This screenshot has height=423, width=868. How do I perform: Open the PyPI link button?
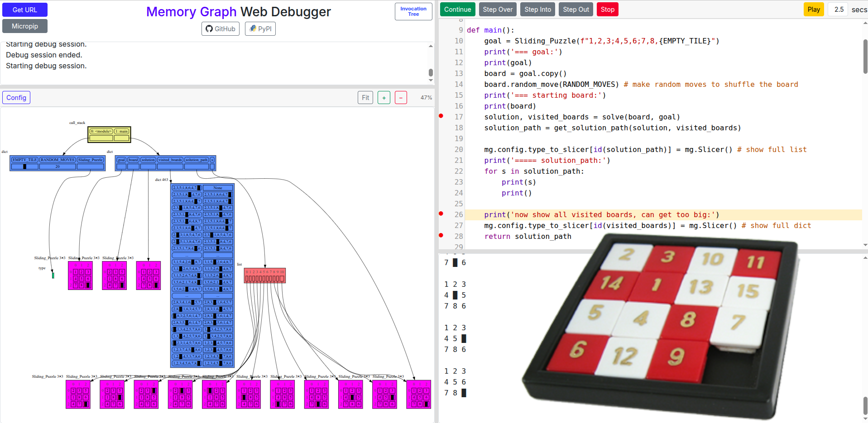[x=260, y=29]
